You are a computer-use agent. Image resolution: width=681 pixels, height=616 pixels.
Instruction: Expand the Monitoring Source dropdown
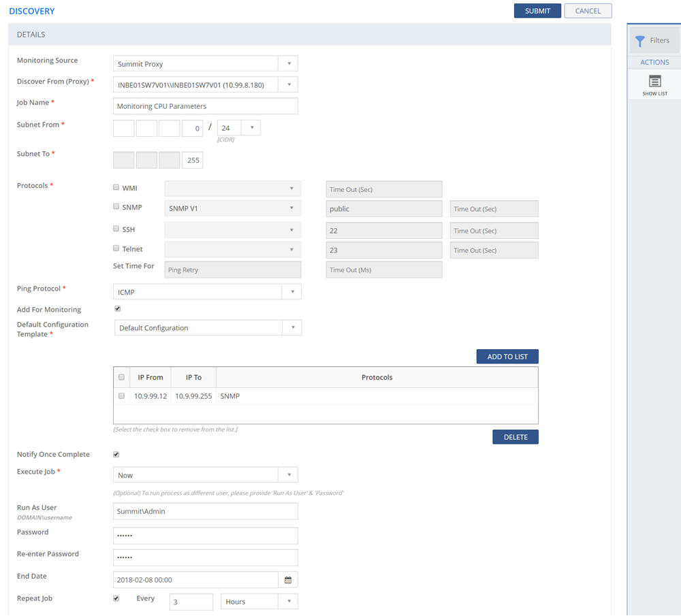click(288, 64)
